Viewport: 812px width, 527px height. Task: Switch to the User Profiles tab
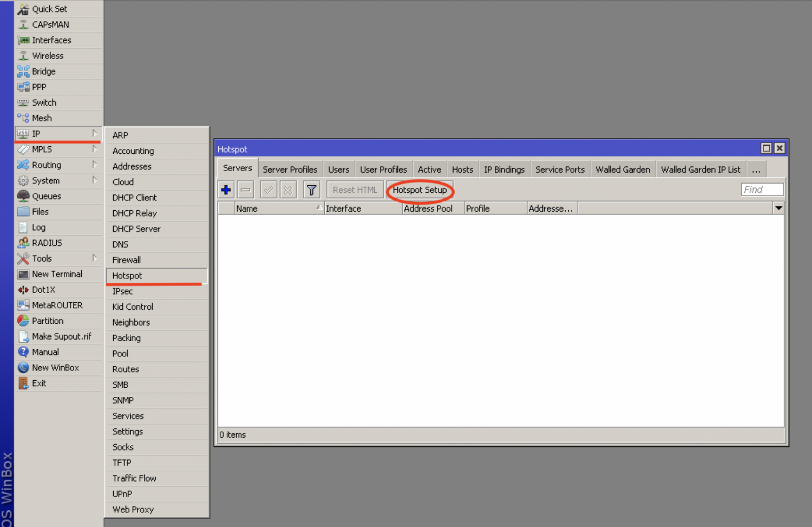(x=384, y=169)
